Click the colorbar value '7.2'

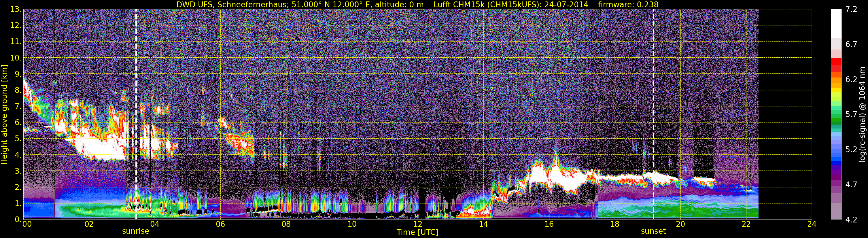tap(851, 9)
